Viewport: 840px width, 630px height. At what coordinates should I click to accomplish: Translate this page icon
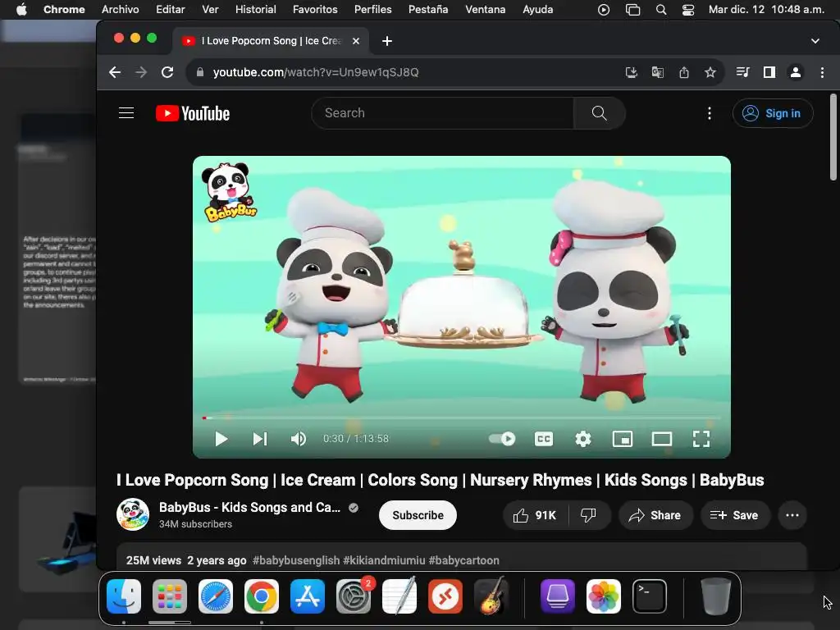657,72
